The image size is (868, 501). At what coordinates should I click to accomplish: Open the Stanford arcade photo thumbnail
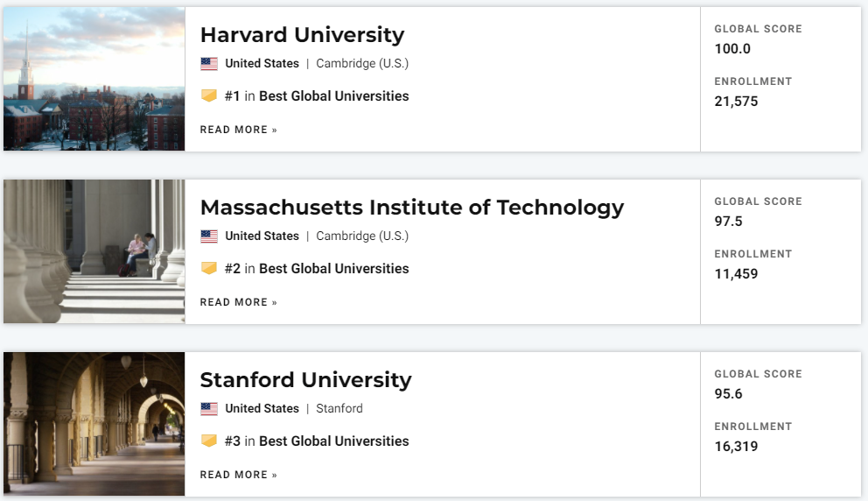[94, 424]
